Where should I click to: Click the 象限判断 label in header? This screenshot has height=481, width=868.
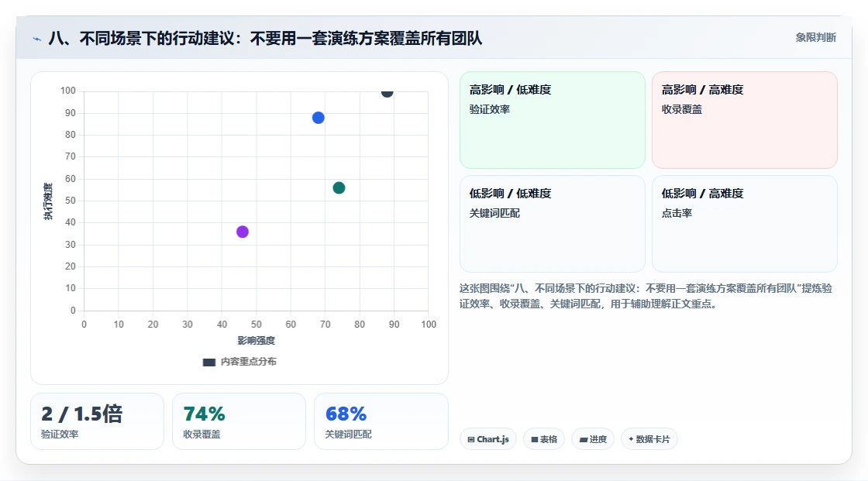tap(815, 38)
